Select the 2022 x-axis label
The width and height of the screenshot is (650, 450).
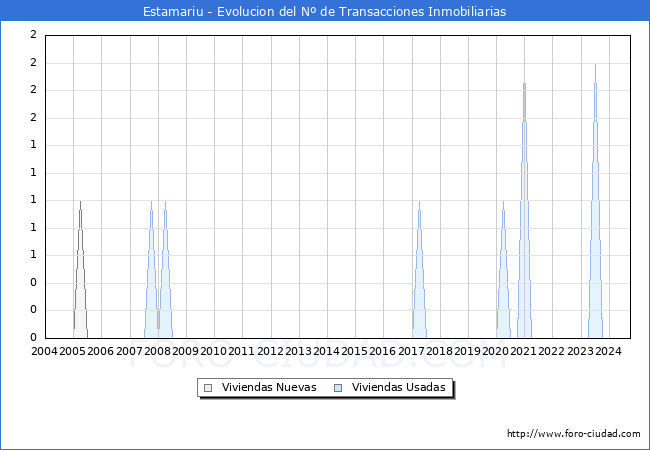tap(551, 351)
